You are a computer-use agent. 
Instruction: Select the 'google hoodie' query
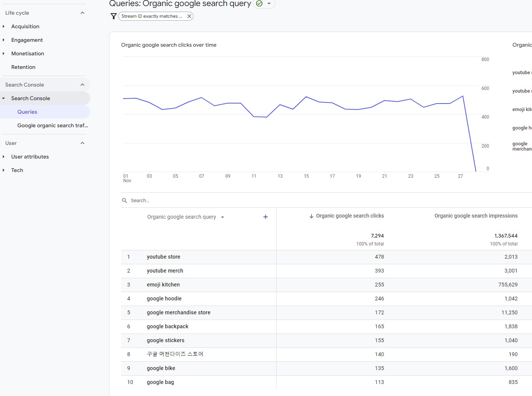(164, 299)
